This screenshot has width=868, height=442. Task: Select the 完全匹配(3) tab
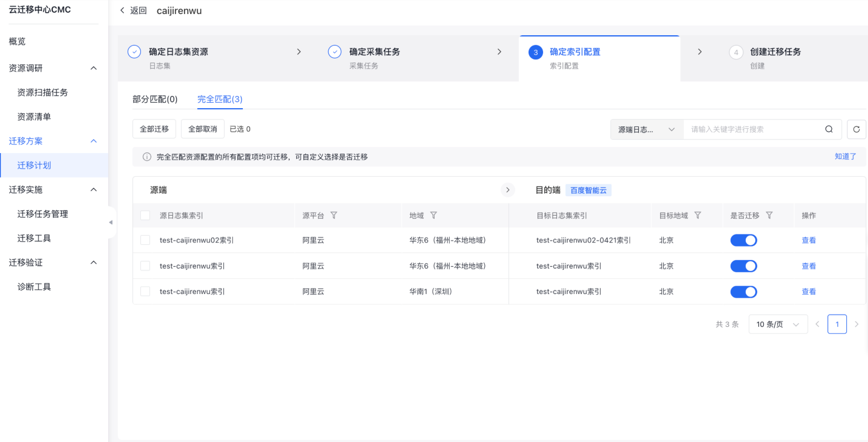pyautogui.click(x=220, y=99)
